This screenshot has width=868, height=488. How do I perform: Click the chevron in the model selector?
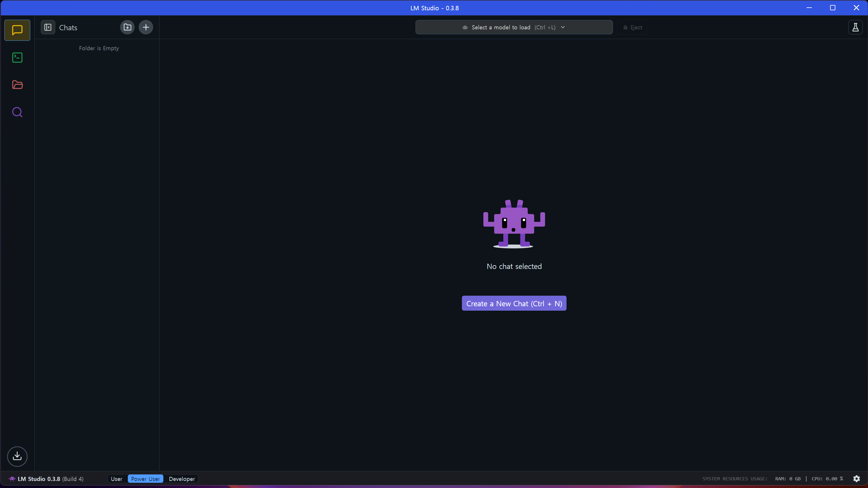point(563,27)
